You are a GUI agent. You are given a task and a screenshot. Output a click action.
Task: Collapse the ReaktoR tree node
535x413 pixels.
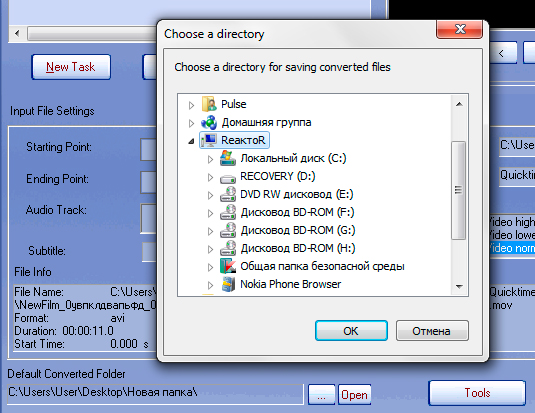(x=191, y=141)
